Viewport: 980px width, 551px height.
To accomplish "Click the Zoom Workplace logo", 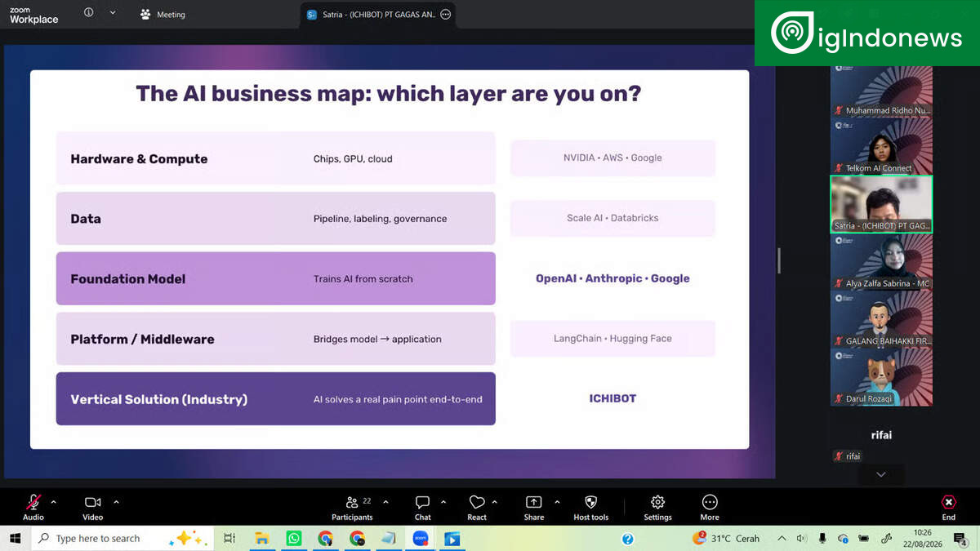I will click(34, 16).
